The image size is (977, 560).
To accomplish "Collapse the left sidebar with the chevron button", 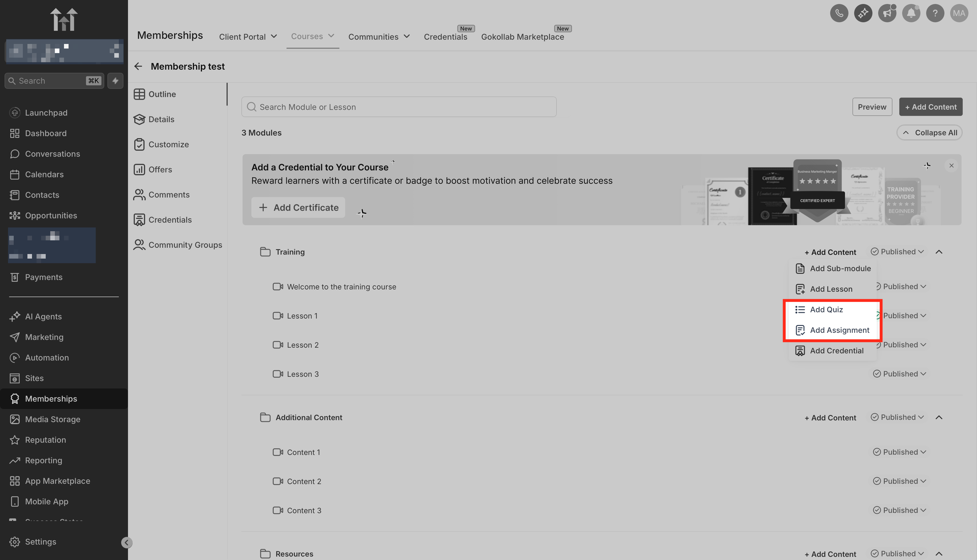I will pos(126,542).
